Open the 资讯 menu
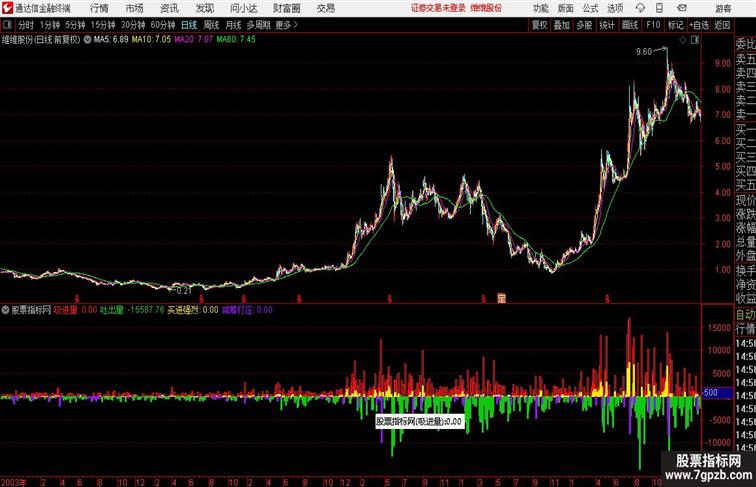This screenshot has width=756, height=487. click(169, 8)
